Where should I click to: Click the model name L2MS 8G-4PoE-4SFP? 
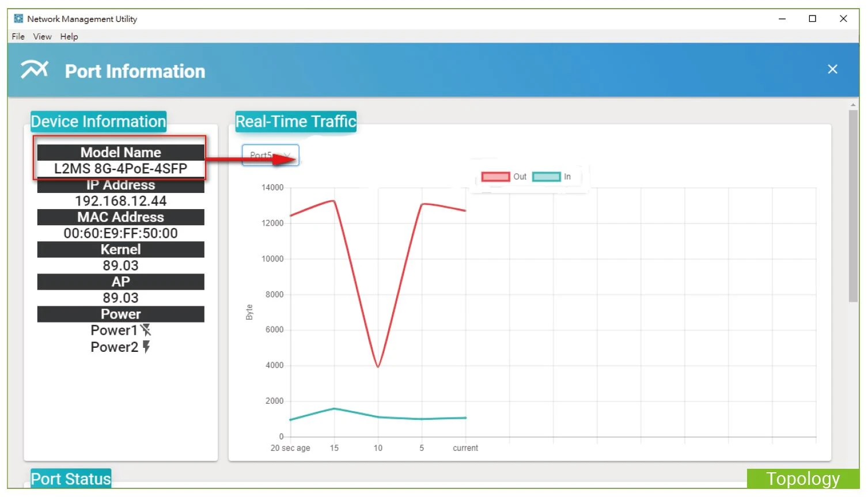click(121, 169)
